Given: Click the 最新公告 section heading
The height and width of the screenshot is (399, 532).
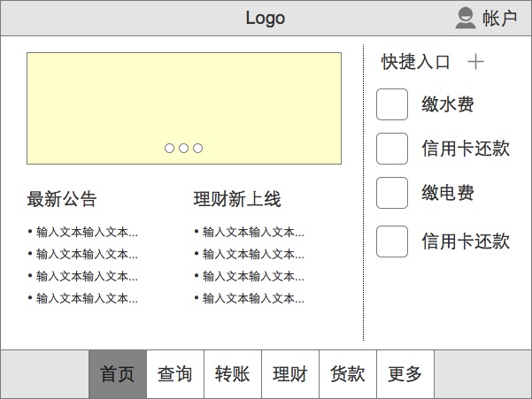Looking at the screenshot, I should click(x=62, y=199).
